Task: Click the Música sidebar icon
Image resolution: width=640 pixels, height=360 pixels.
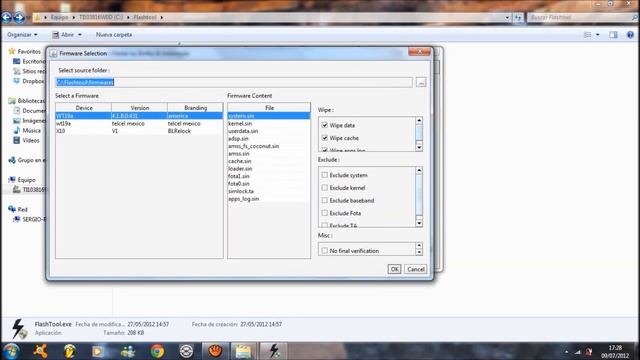Action: point(16,130)
